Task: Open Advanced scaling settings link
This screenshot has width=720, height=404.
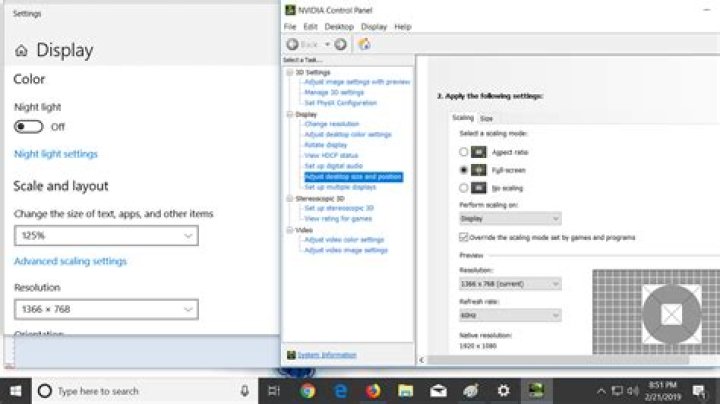Action: tap(70, 261)
